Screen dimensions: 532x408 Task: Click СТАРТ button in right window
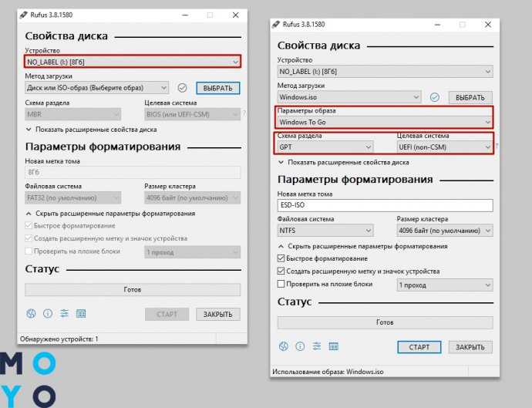click(419, 347)
